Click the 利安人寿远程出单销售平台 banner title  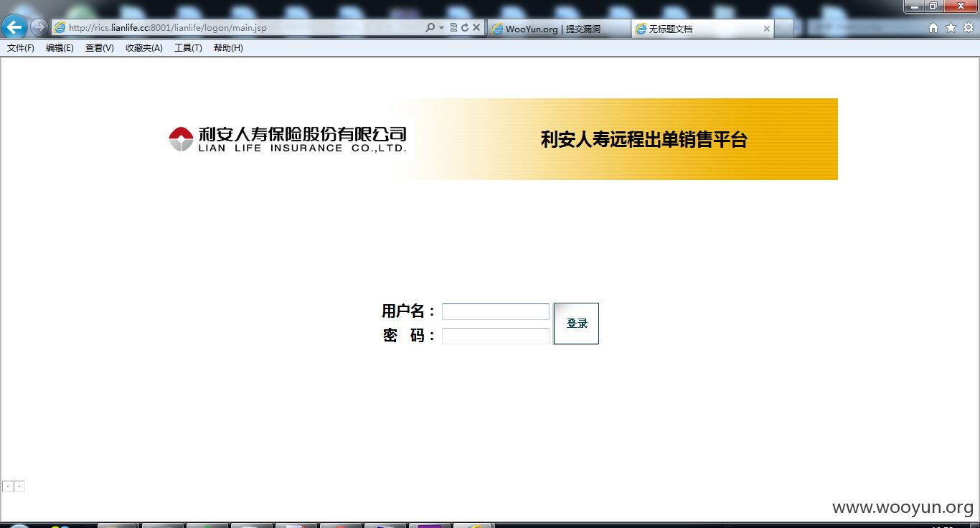(644, 139)
